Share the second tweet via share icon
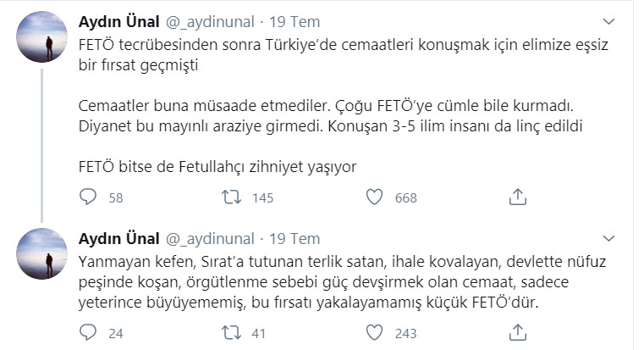 pos(518,333)
